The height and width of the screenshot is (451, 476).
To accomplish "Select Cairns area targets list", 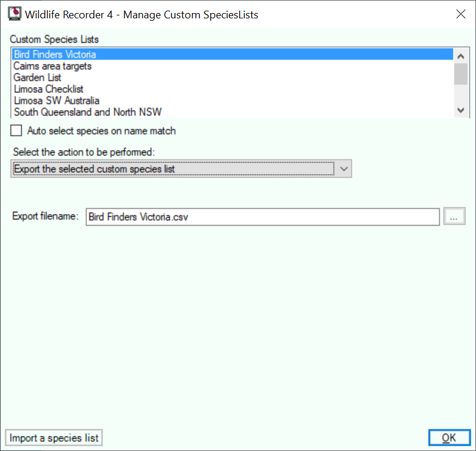I will 232,66.
